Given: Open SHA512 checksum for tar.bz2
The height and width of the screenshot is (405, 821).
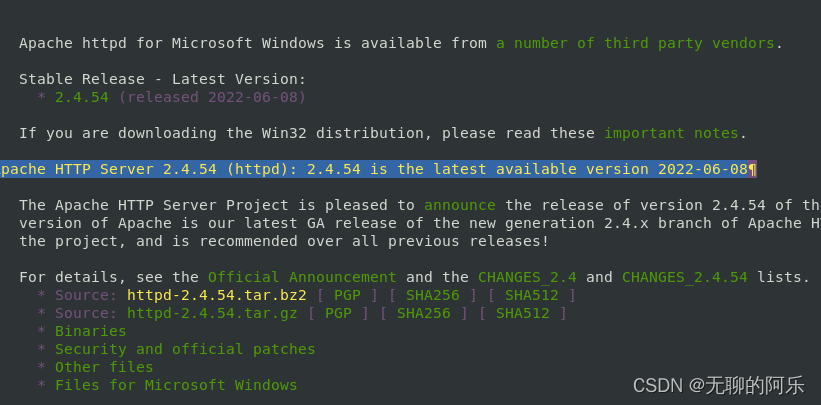Looking at the screenshot, I should tap(531, 295).
